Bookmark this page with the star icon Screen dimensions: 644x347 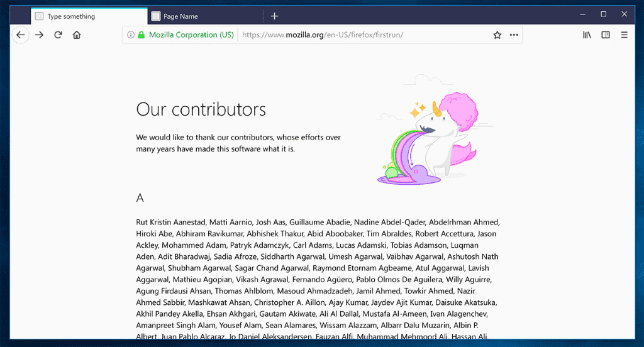pyautogui.click(x=497, y=35)
